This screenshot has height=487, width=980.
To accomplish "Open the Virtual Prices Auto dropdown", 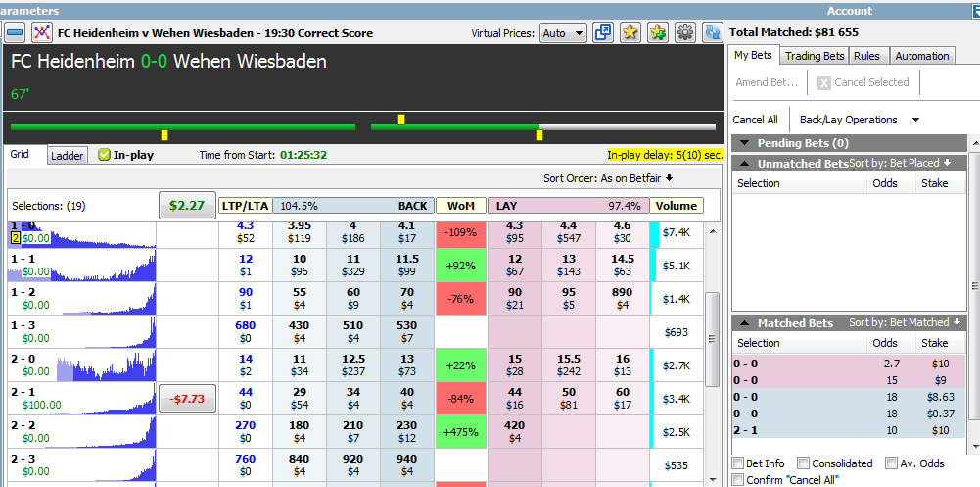I will (x=563, y=33).
